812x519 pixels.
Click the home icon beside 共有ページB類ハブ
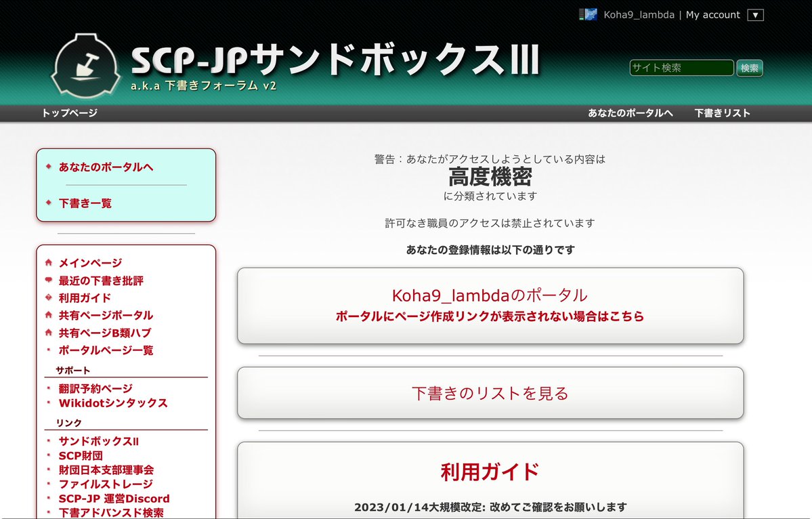(49, 333)
